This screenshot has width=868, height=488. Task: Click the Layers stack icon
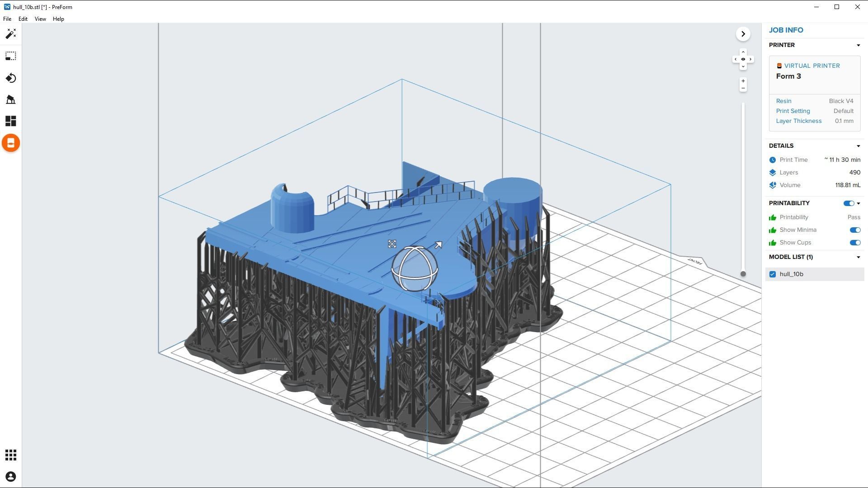coord(773,173)
